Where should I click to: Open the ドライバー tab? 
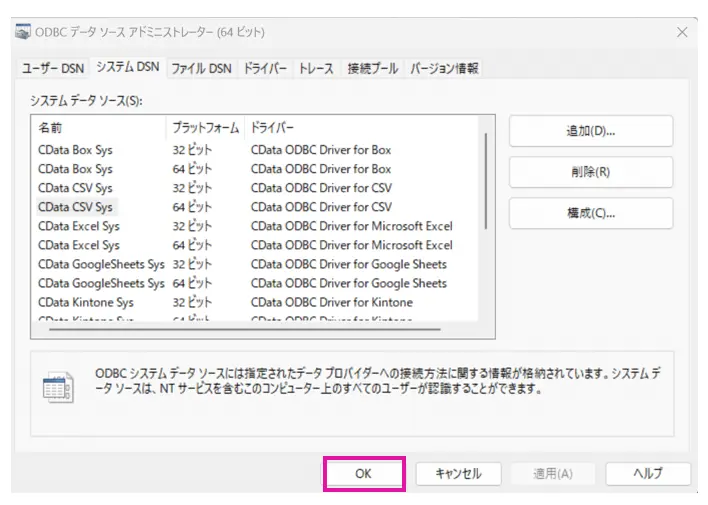(265, 69)
